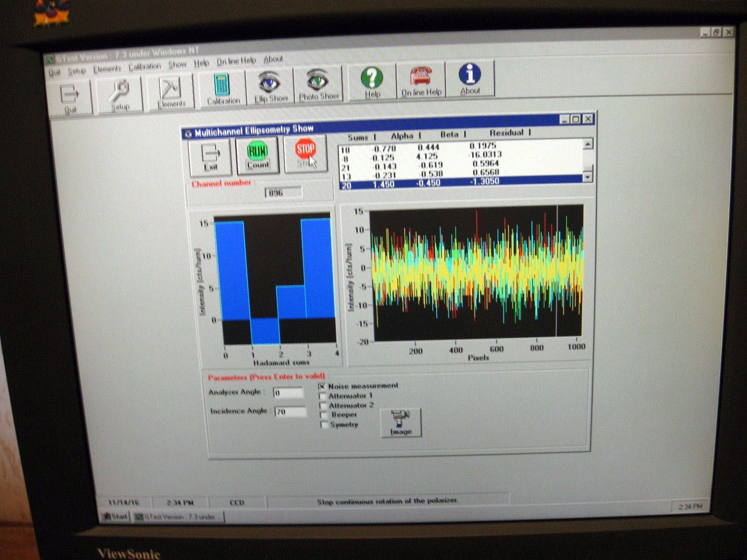Image resolution: width=747 pixels, height=560 pixels.
Task: Open the Calibration menu
Action: pos(144,67)
